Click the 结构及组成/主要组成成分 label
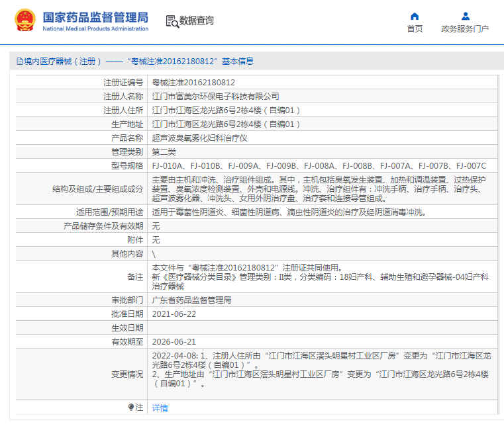The width and height of the screenshot is (504, 428). coord(98,189)
